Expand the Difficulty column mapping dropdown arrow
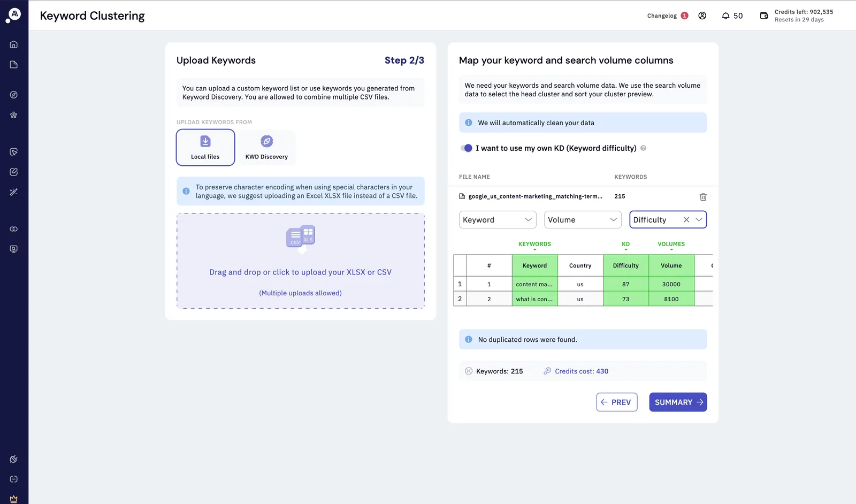Viewport: 856px width, 504px height. pos(699,220)
